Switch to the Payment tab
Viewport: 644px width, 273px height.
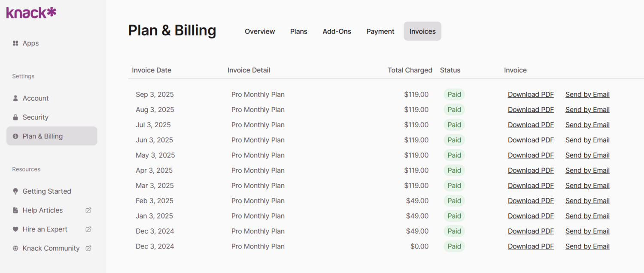[380, 31]
